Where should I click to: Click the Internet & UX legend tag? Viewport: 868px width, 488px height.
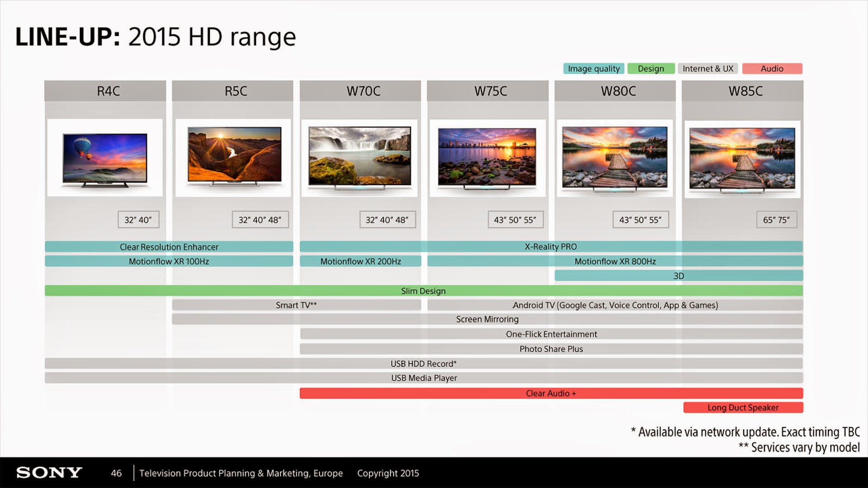[x=708, y=69]
